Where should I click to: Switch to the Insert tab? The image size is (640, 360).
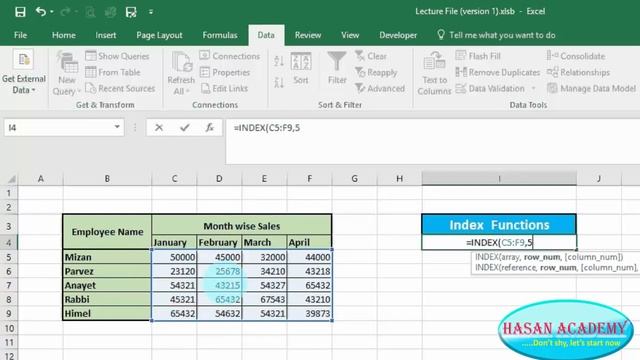tap(106, 35)
